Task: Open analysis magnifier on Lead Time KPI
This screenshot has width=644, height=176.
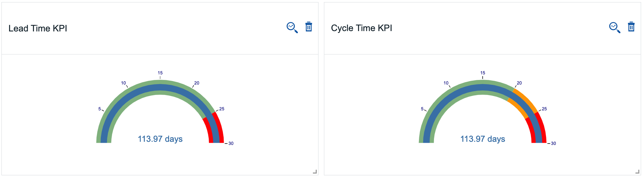Action: coord(292,28)
